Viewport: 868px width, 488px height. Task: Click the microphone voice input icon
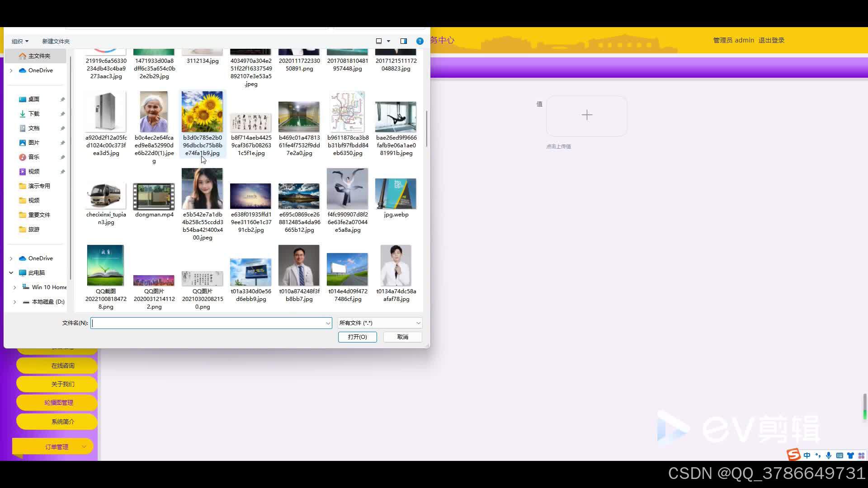tap(829, 455)
